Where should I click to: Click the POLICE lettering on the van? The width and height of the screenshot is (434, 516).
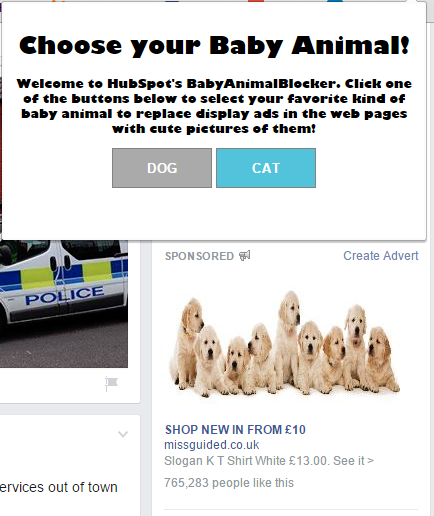tap(65, 295)
